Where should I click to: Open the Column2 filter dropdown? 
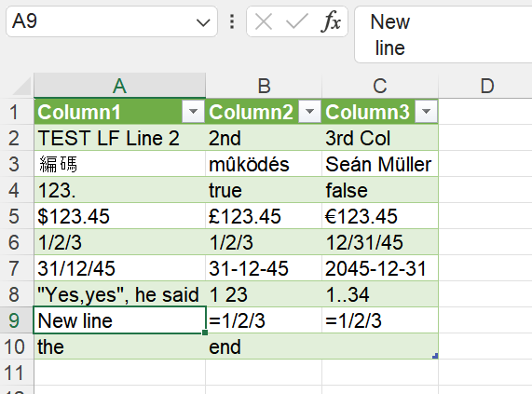[x=309, y=111]
